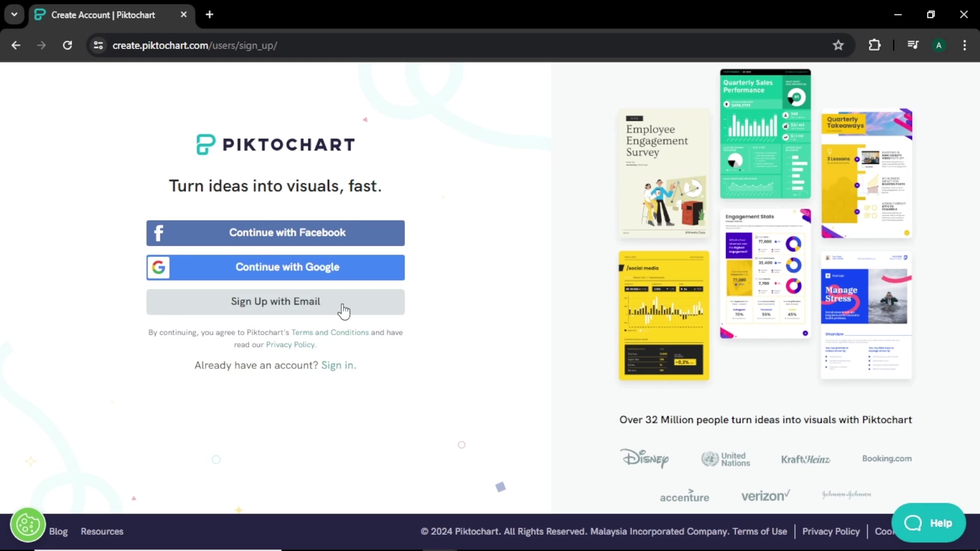Screen dimensions: 980x551
Task: Continue with Facebook
Action: pos(276,233)
